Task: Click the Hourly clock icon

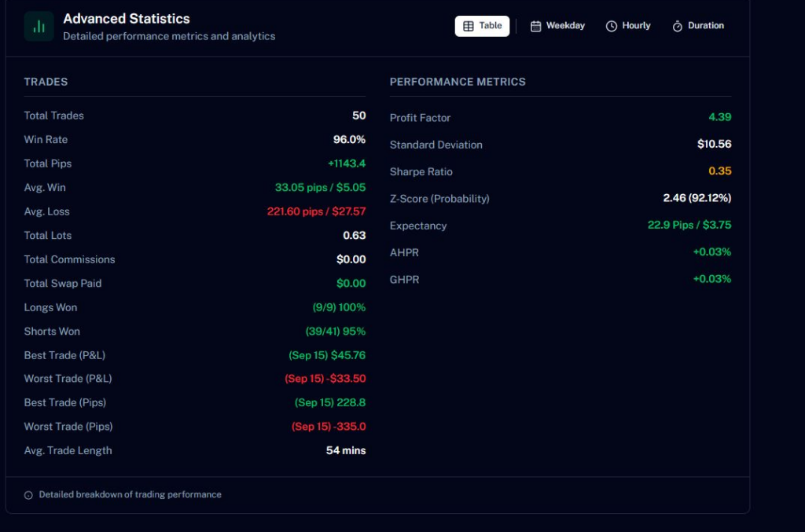Action: tap(611, 26)
